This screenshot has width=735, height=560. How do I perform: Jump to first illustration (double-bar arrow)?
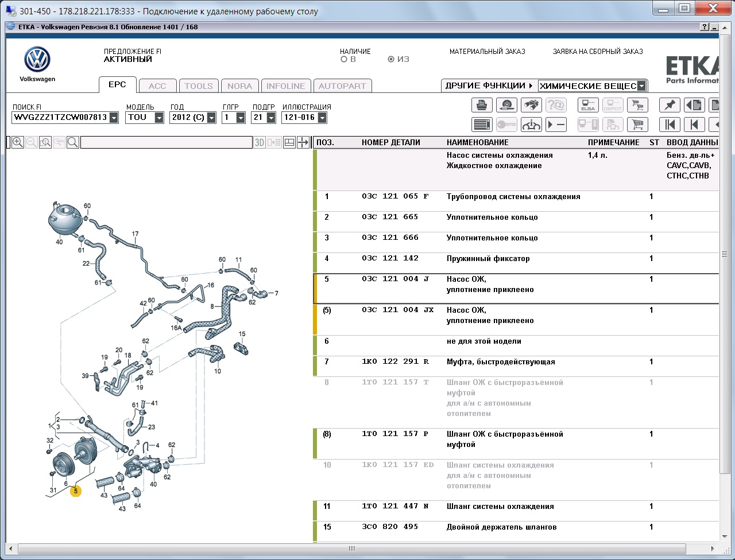pos(670,125)
